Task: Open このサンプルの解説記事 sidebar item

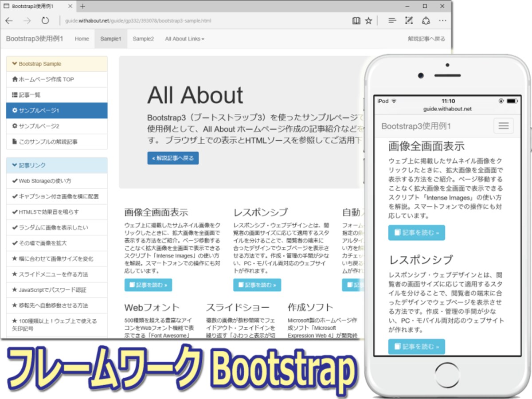Action: pyautogui.click(x=57, y=141)
